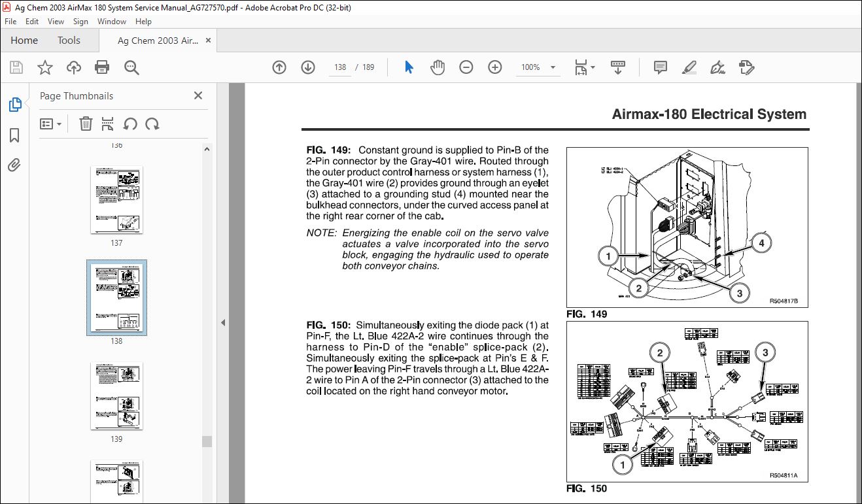
Task: Open the Bookmarks sidebar icon
Action: [x=14, y=135]
